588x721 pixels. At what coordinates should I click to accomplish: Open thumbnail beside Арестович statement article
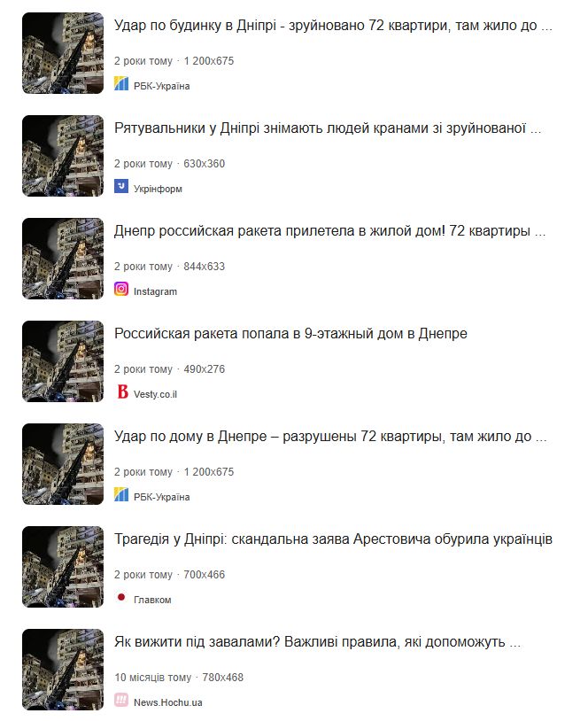tap(63, 567)
